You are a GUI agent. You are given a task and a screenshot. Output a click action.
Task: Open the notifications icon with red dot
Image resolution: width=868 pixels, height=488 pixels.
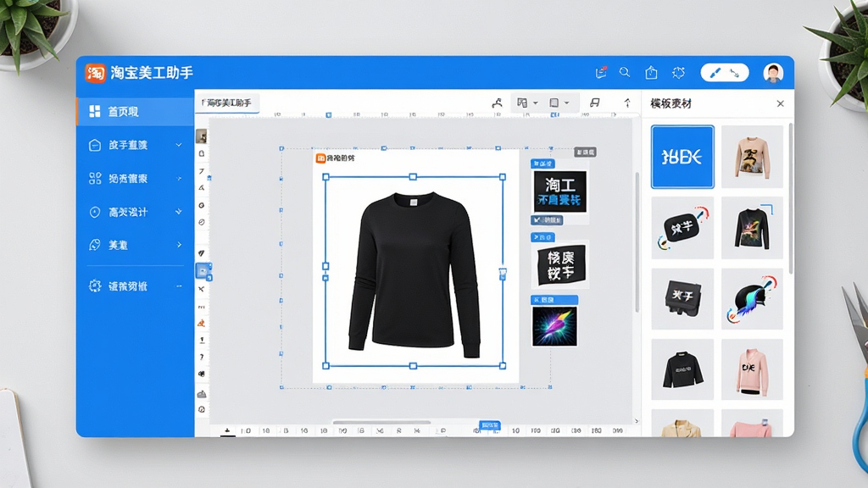tap(601, 73)
